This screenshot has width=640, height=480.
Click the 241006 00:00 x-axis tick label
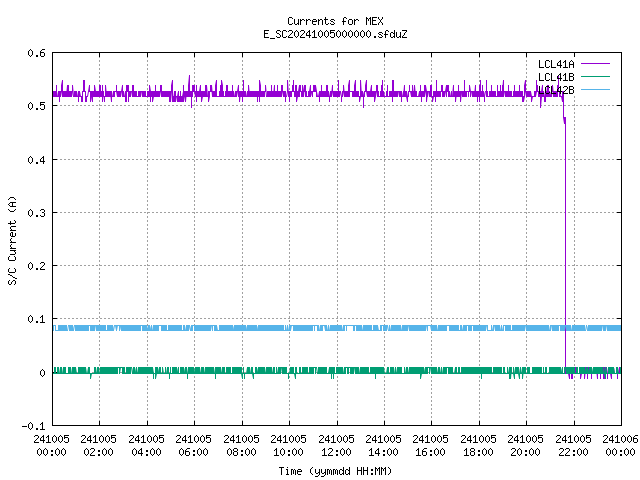point(620,446)
